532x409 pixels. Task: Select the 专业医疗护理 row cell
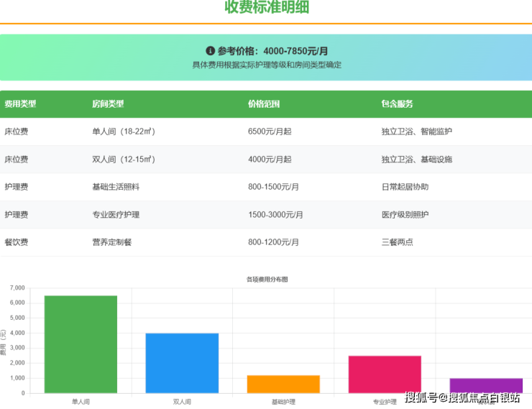coord(116,215)
